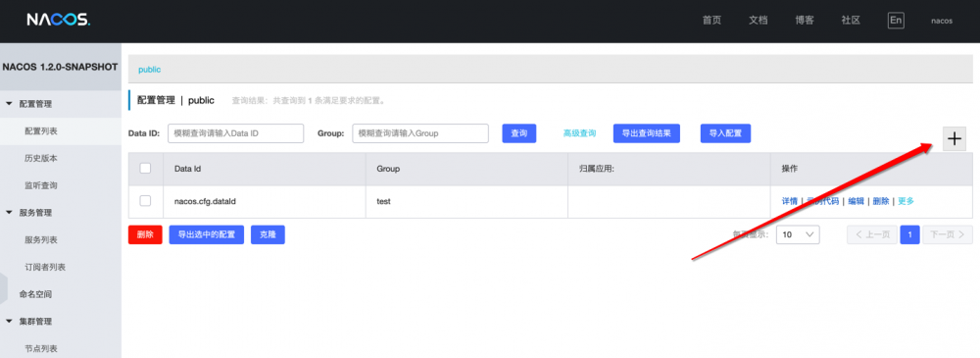Viewport: 980px width, 358px height.
Task: Open 高级查询 advanced search
Action: [579, 133]
